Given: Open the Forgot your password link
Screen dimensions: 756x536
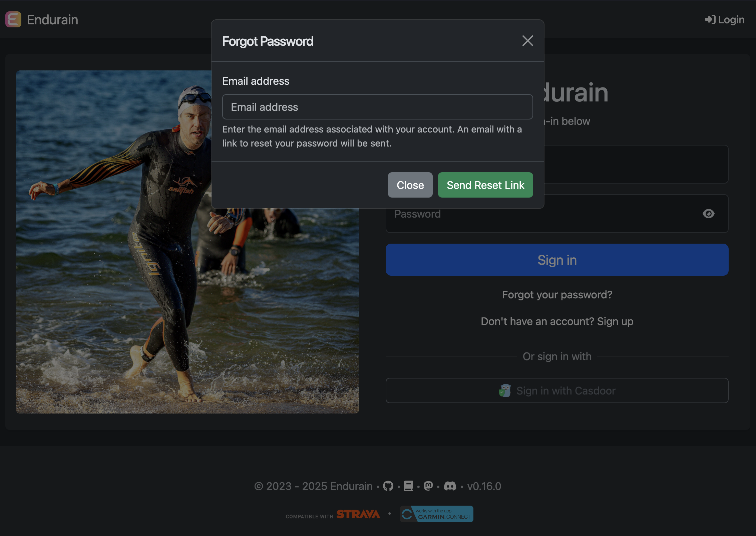Looking at the screenshot, I should [557, 295].
